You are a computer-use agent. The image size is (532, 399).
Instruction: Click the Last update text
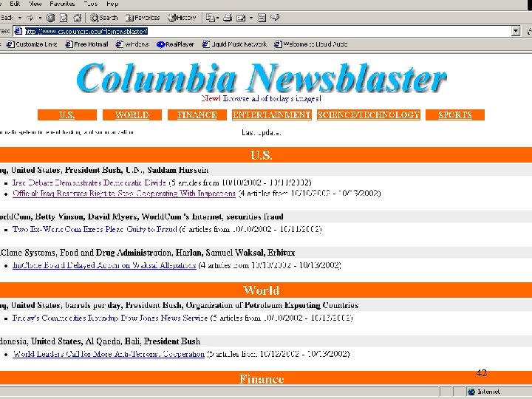click(262, 133)
